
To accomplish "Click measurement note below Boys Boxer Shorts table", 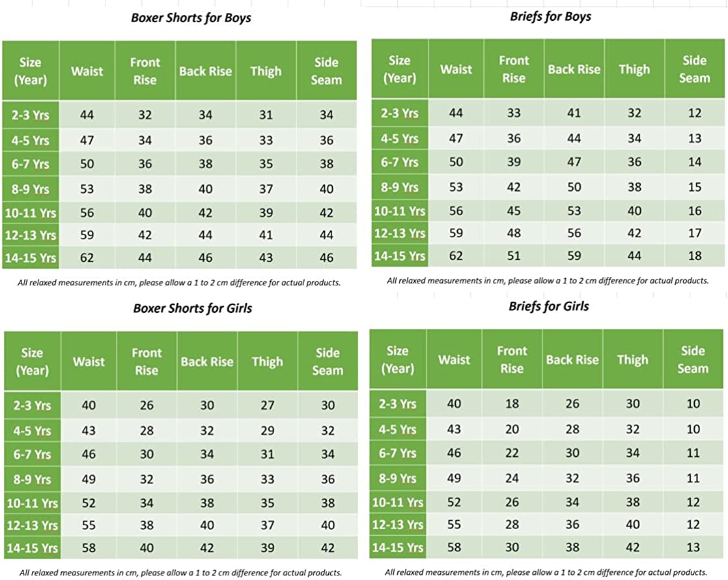I will [x=180, y=282].
